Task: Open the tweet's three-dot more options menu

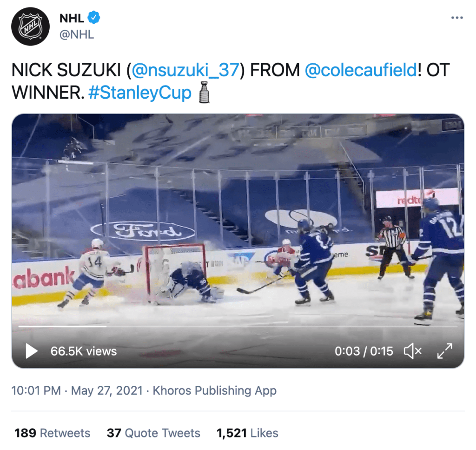Action: coord(457,18)
